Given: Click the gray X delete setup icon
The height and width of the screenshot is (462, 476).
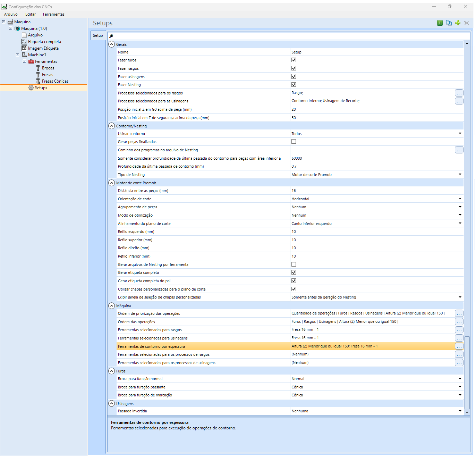Looking at the screenshot, I should click(x=466, y=23).
